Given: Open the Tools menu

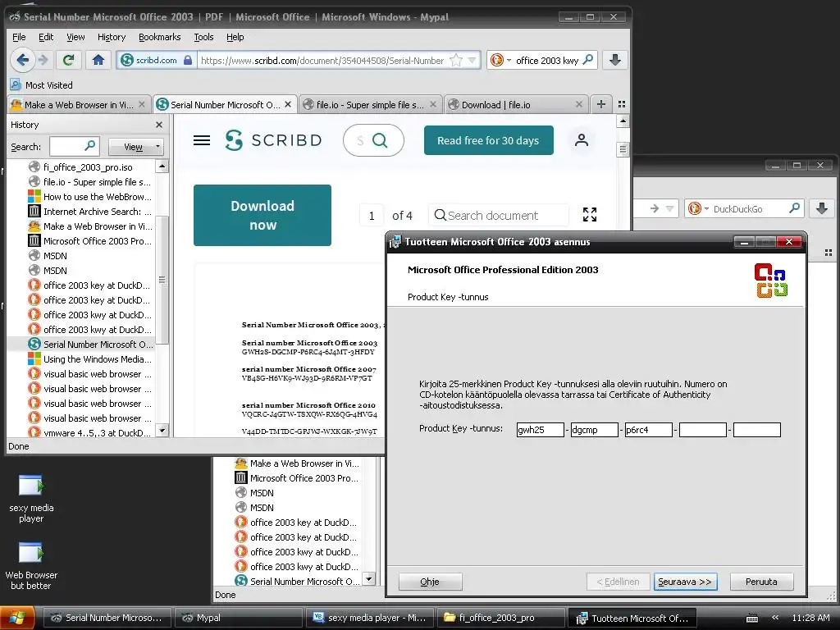Looking at the screenshot, I should (x=203, y=37).
